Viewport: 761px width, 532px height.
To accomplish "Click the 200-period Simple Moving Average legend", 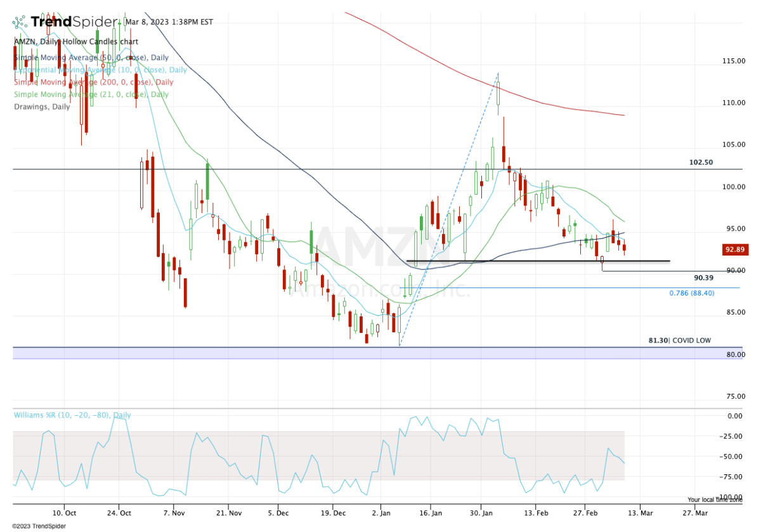I will 93,82.
